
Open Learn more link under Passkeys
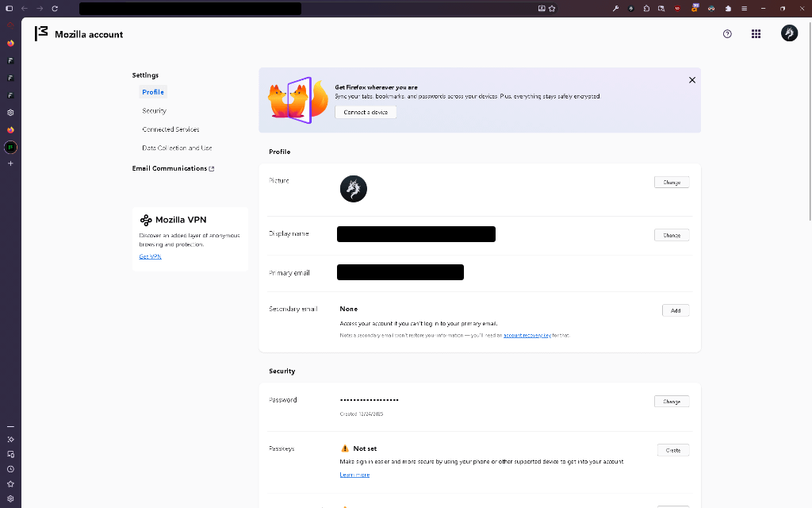click(354, 475)
